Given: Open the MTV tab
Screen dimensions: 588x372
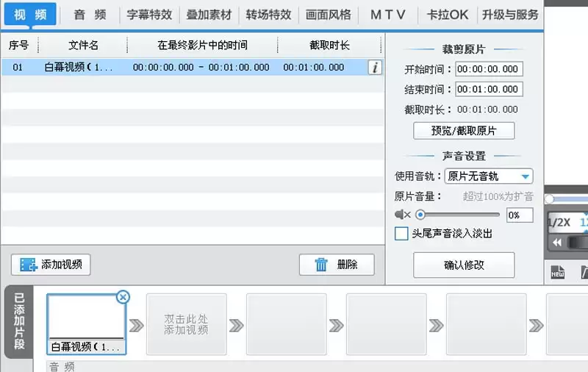Looking at the screenshot, I should point(388,15).
